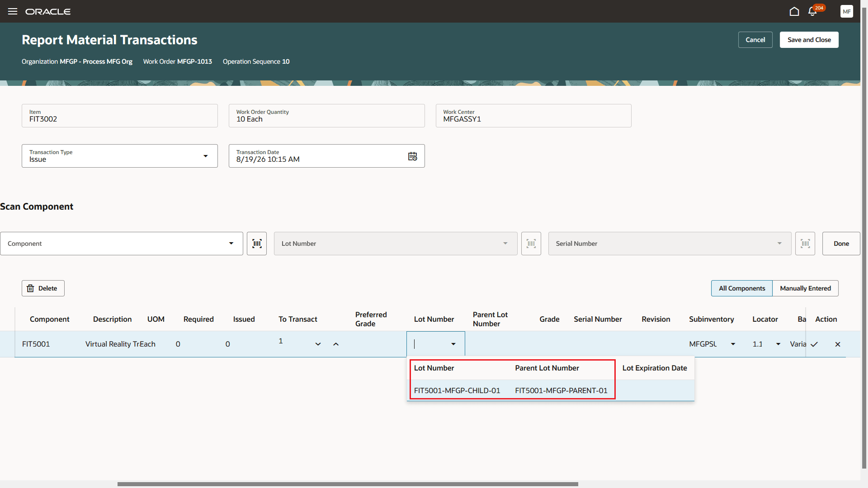Screen dimensions: 868x488
Task: Click the Locator column header
Action: [x=765, y=319]
